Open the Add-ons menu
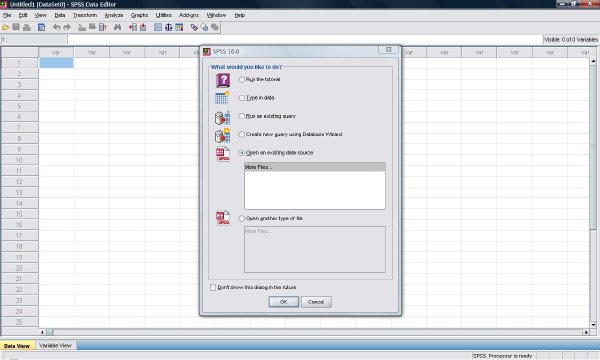Image resolution: width=600 pixels, height=360 pixels. tap(189, 15)
